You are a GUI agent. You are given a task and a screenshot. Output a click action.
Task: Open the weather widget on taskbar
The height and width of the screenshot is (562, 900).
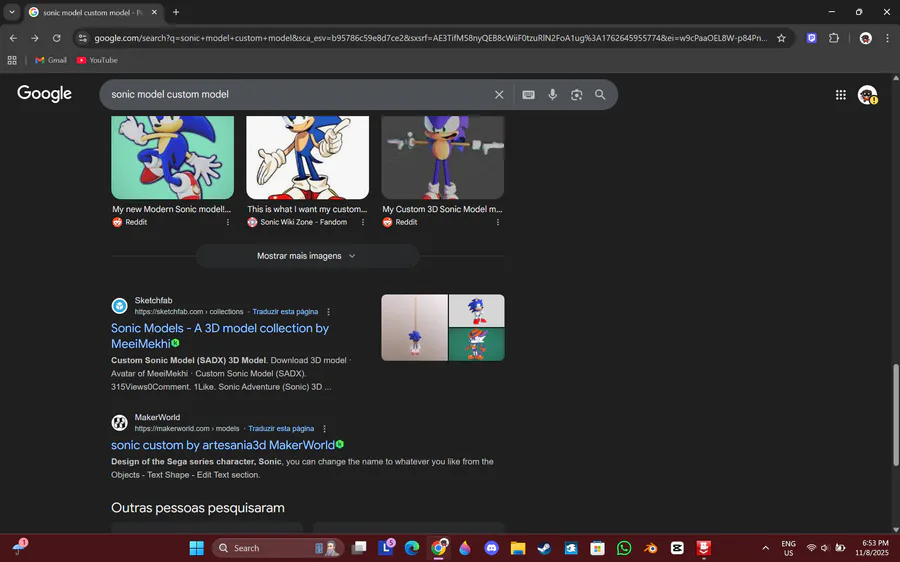(x=20, y=547)
